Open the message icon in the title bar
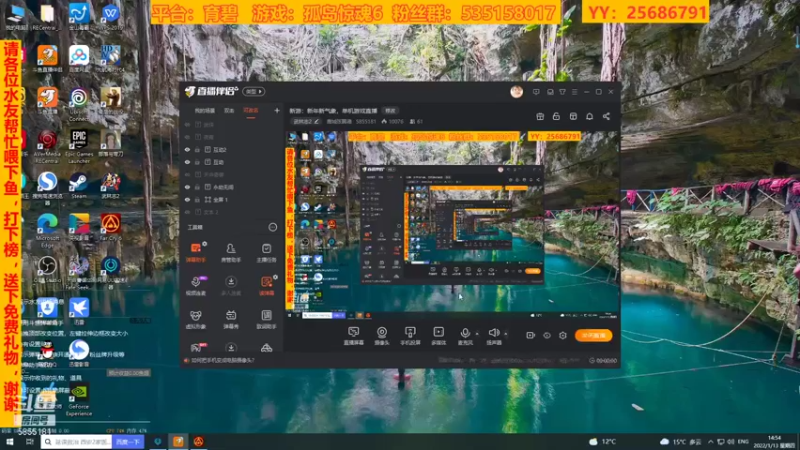This screenshot has width=800, height=450. pos(536,92)
